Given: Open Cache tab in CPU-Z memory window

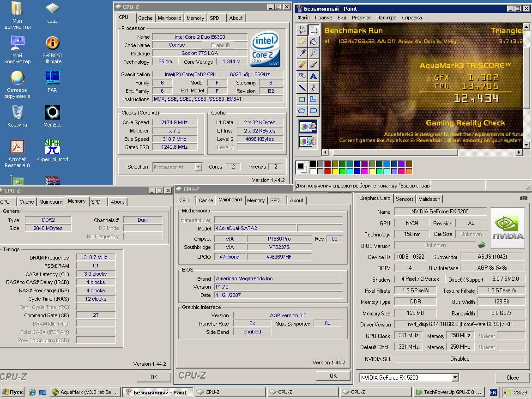Looking at the screenshot, I should pyautogui.click(x=26, y=202).
